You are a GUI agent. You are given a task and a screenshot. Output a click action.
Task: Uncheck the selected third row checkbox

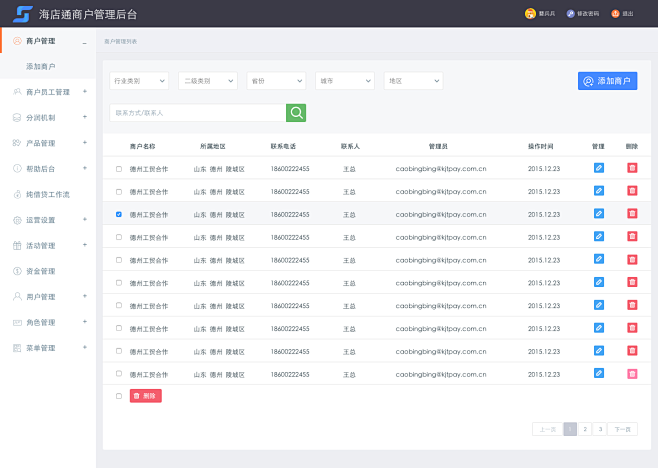click(119, 214)
